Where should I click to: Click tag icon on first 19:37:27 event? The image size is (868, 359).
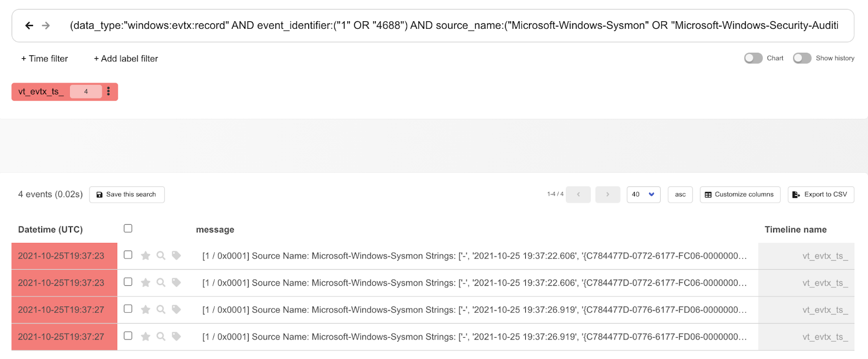176,310
